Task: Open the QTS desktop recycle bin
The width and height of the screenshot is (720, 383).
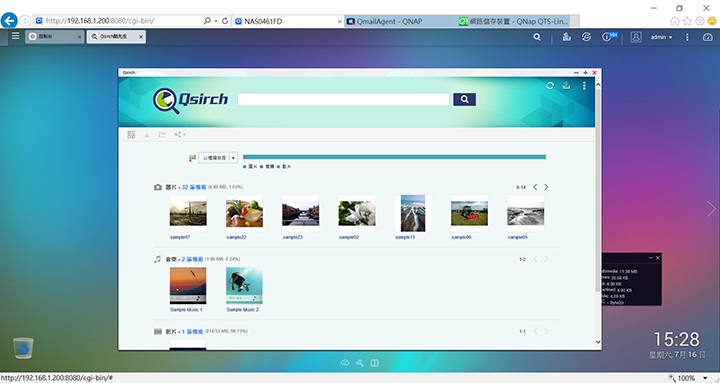Action: click(23, 349)
